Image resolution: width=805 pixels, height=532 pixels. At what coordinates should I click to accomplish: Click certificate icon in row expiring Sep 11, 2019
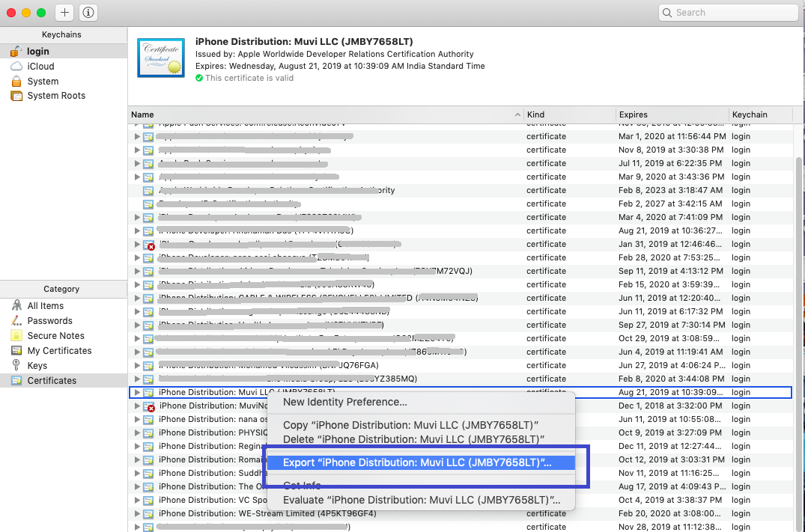tap(148, 272)
